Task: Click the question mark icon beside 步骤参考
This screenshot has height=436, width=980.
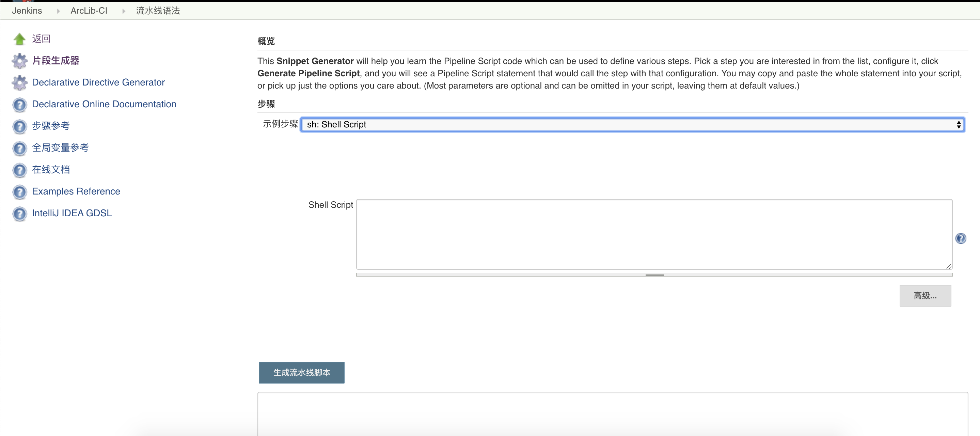Action: 19,126
